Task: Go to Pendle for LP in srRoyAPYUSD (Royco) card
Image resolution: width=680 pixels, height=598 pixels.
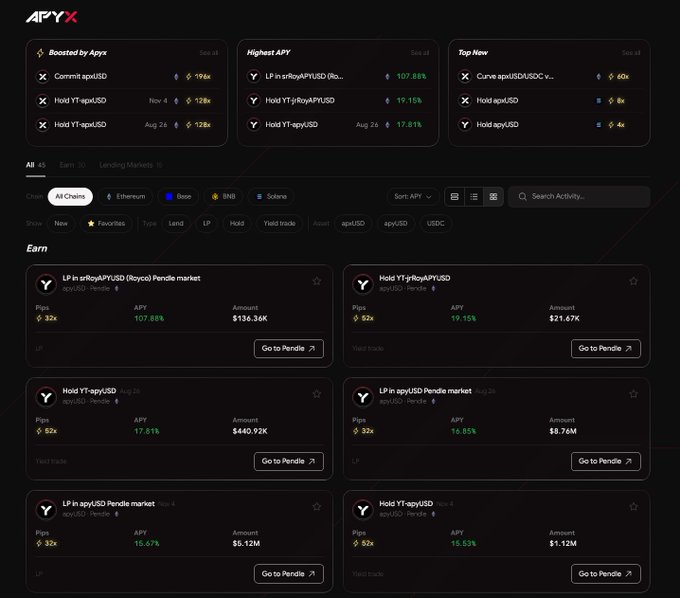Action: point(288,349)
